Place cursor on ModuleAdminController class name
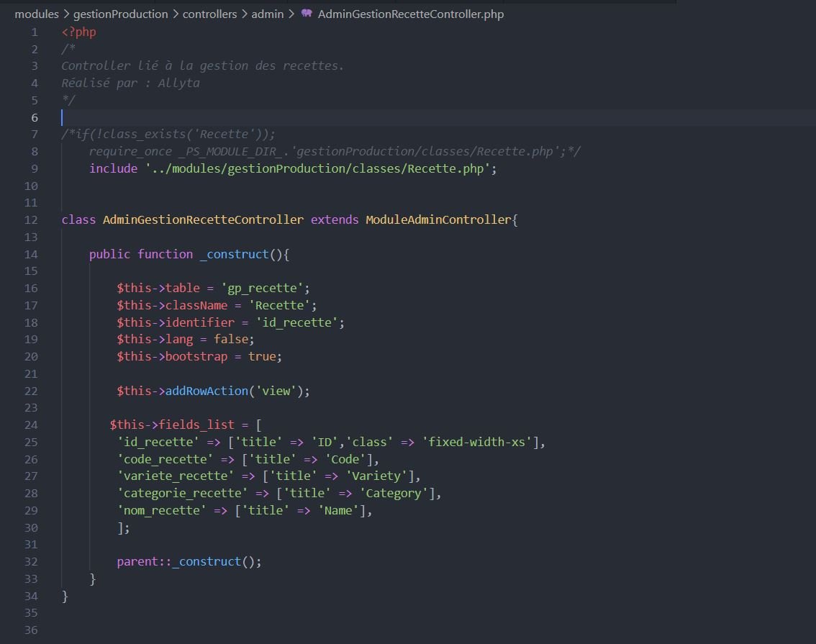 [x=438, y=219]
